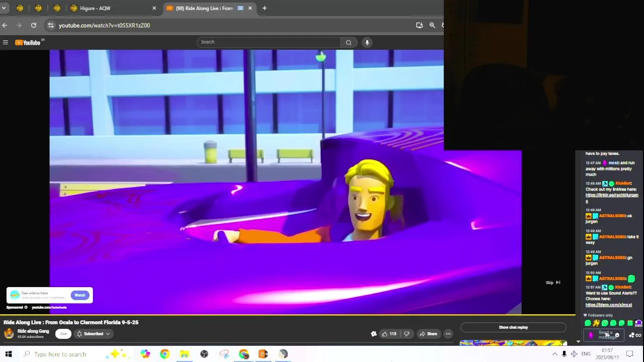Open the taskbar clock and date
This screenshot has height=362, width=644.
(x=607, y=354)
